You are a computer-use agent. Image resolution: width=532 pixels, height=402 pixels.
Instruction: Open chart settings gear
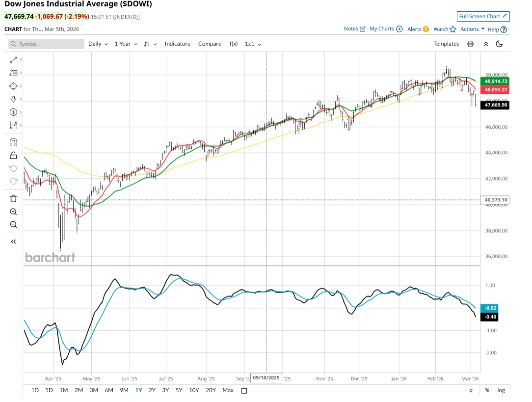[x=470, y=44]
